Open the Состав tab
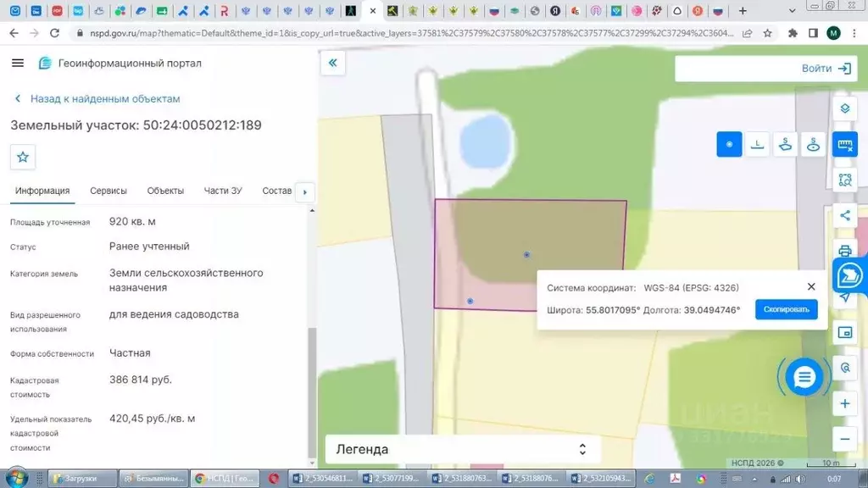The height and width of the screenshot is (488, 868). tap(277, 191)
